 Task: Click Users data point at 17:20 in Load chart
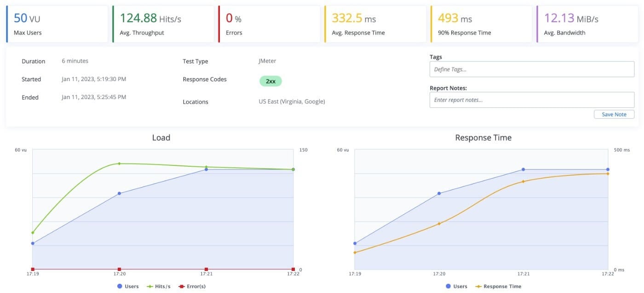click(x=119, y=193)
